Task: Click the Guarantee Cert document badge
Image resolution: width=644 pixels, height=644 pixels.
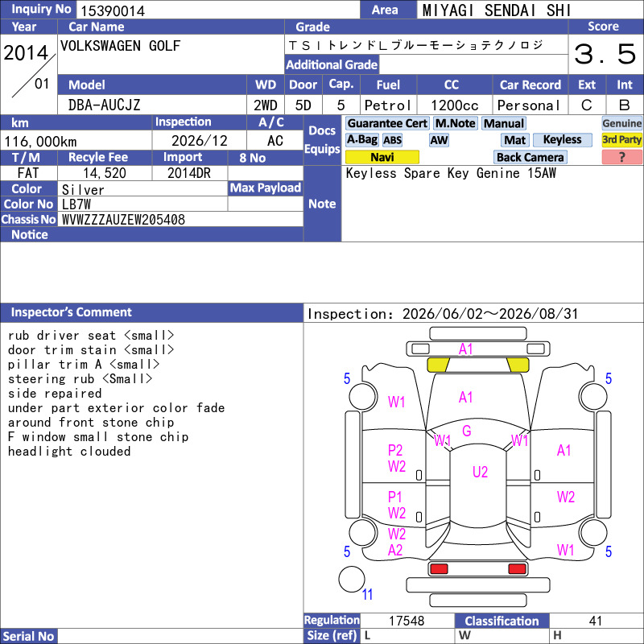Action: [387, 123]
